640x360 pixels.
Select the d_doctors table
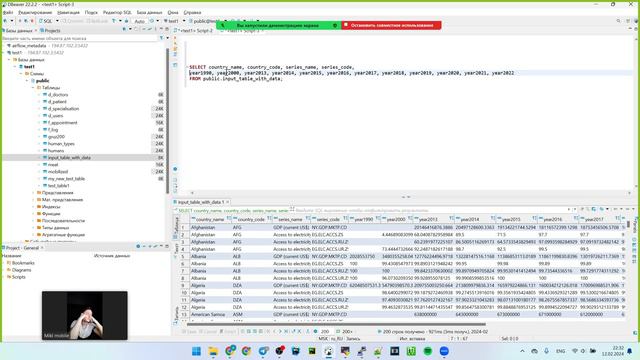click(58, 95)
